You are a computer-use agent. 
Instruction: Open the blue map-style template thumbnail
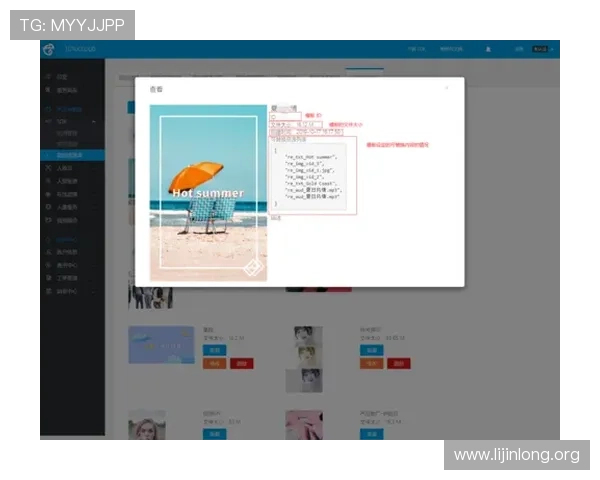[161, 345]
